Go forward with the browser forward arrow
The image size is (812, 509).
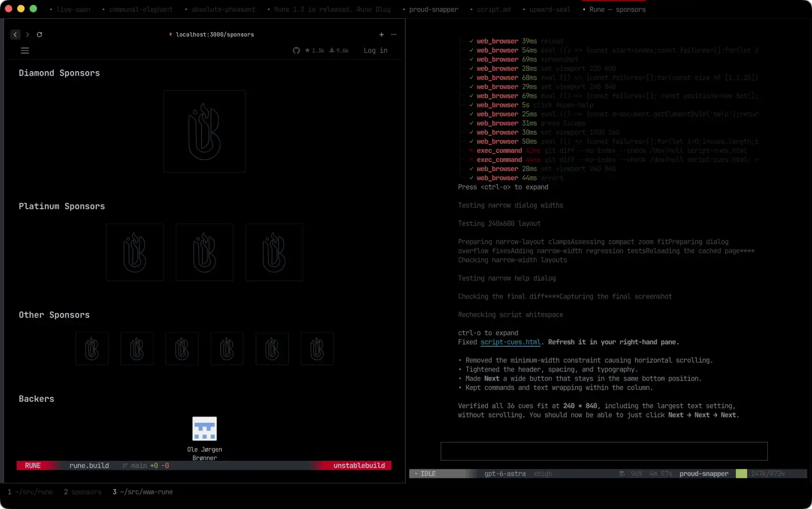coord(27,35)
